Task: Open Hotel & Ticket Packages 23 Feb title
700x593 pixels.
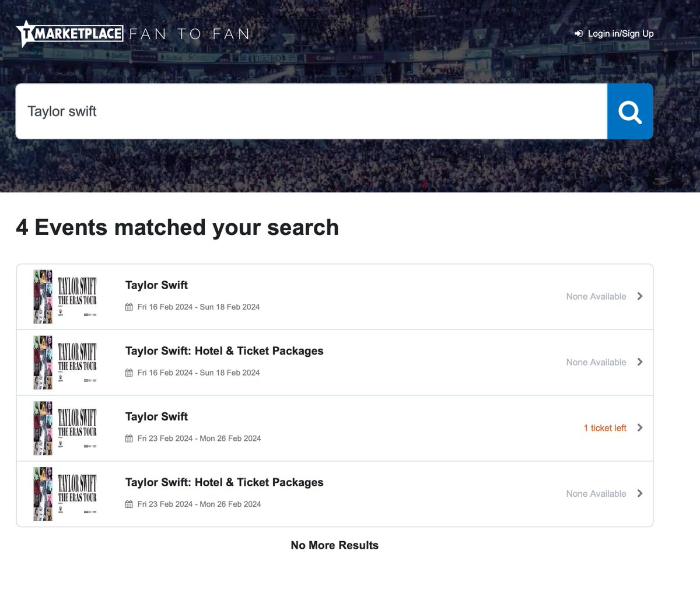Action: pyautogui.click(x=224, y=483)
